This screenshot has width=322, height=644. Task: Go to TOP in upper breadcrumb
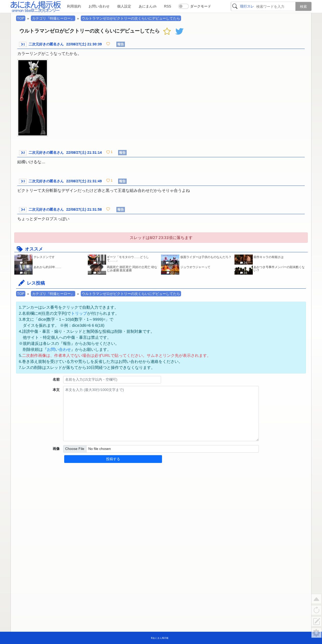(21, 18)
